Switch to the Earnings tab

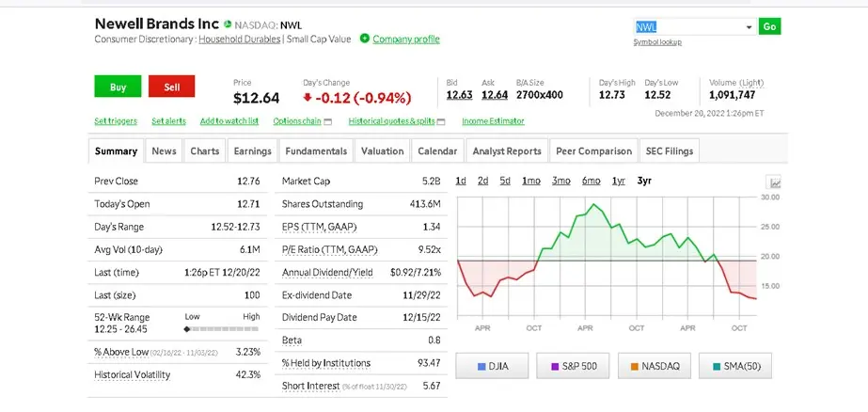tap(252, 151)
